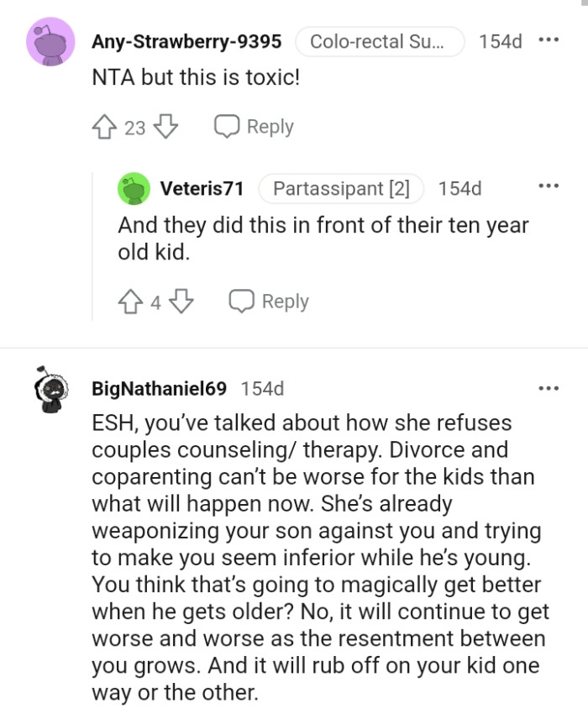The image size is (588, 714).
Task: Click the speech bubble icon next to top Reply
Action: pyautogui.click(x=225, y=126)
